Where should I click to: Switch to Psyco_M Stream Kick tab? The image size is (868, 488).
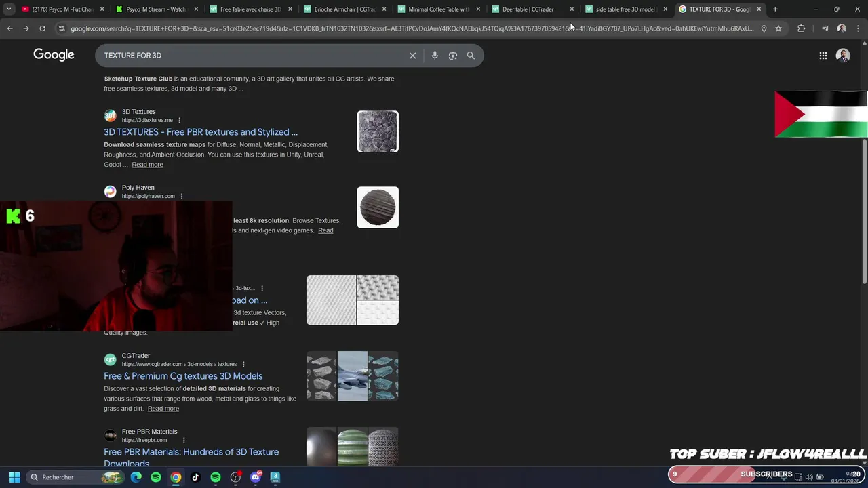155,9
